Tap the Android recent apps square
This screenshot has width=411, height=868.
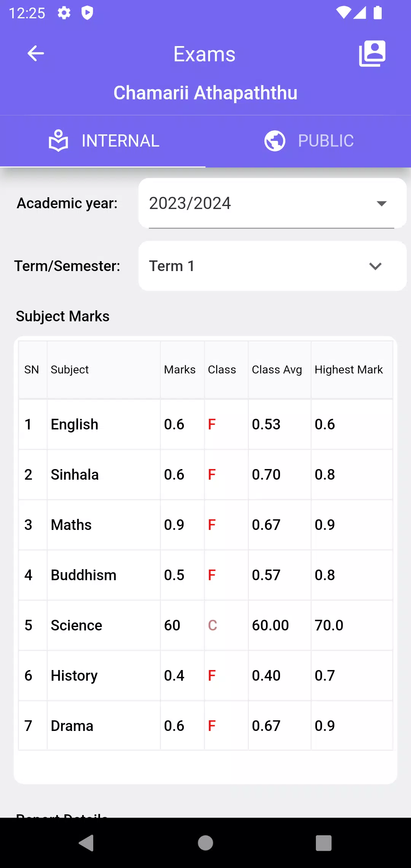point(324,843)
